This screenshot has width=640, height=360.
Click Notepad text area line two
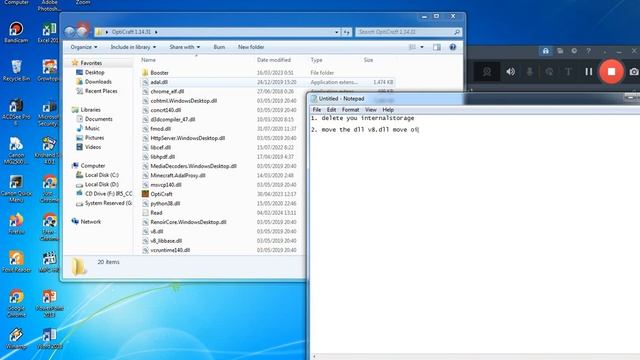pyautogui.click(x=364, y=129)
